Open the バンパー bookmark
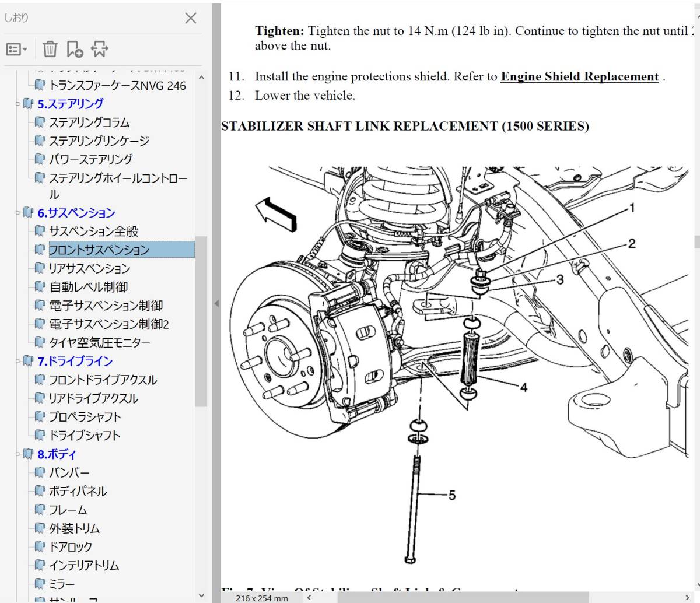700x603 pixels. (x=69, y=473)
